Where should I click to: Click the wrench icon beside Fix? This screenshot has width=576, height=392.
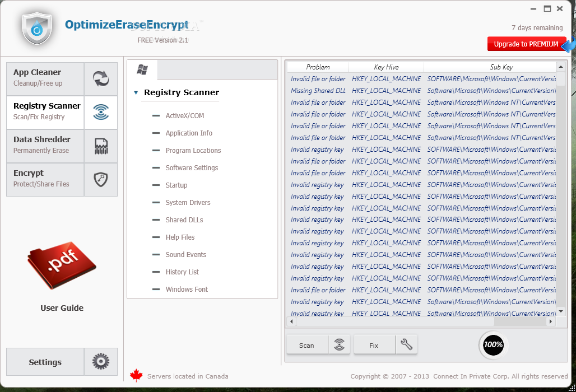point(406,344)
